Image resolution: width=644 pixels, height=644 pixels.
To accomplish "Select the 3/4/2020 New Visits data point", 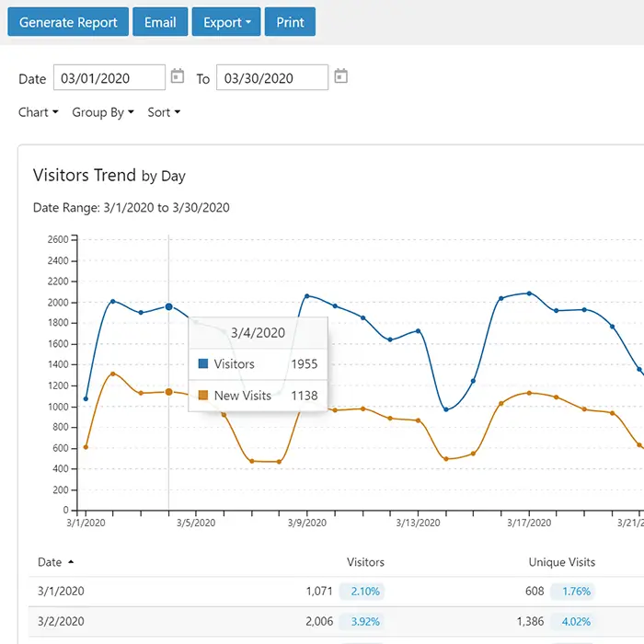I will tap(168, 392).
